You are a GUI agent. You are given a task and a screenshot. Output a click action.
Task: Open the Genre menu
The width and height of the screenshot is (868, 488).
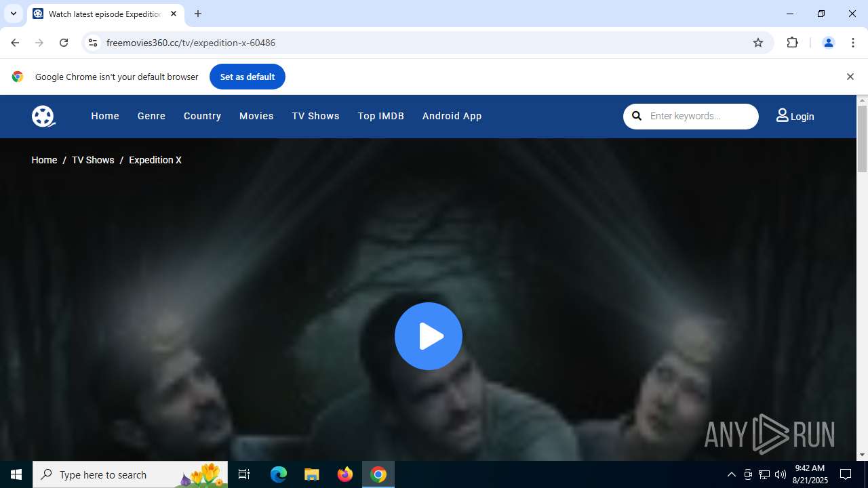pyautogui.click(x=151, y=116)
